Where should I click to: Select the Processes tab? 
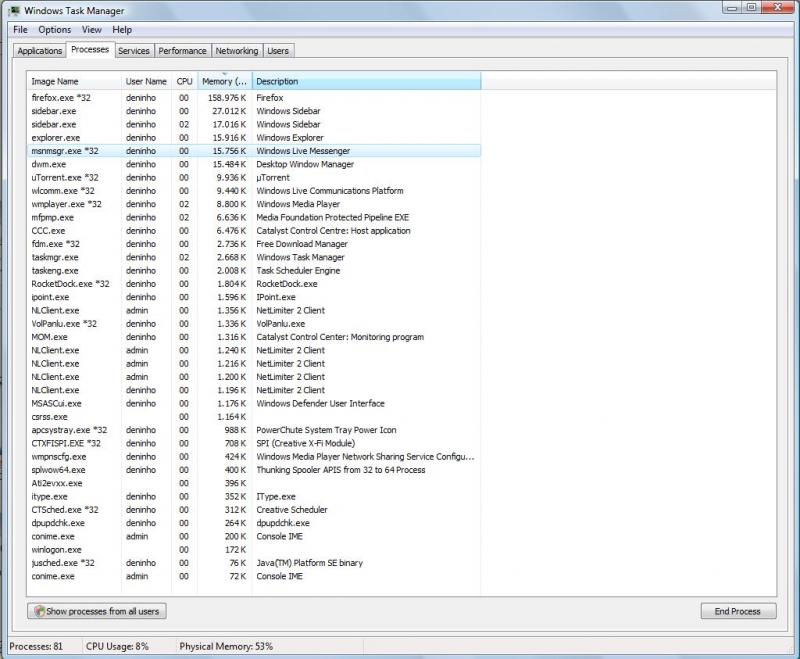tap(90, 49)
